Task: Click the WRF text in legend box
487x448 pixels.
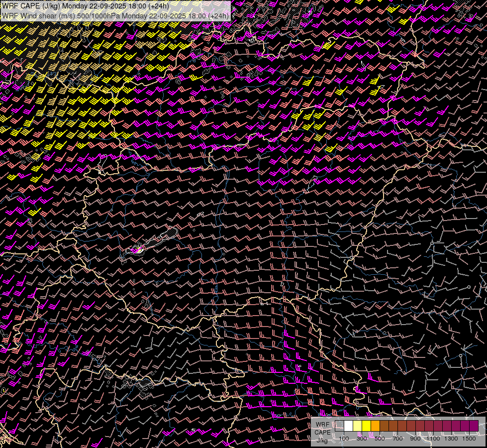Action: 322,425
